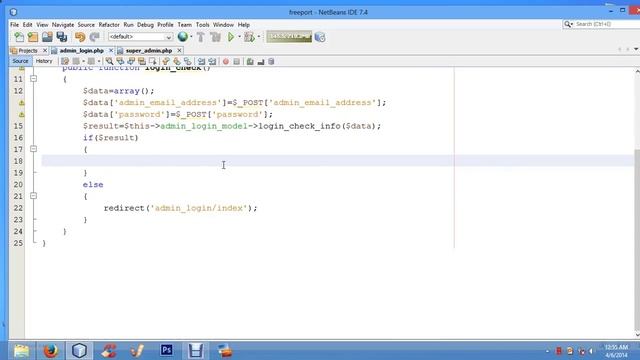Image resolution: width=640 pixels, height=360 pixels.
Task: Open the Debug Project dropdown arrow
Action: 259,37
